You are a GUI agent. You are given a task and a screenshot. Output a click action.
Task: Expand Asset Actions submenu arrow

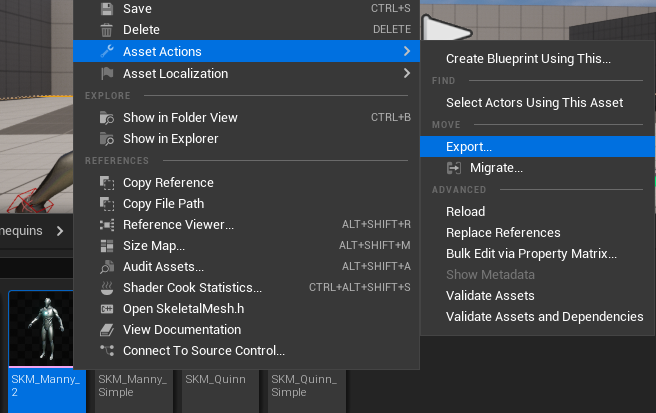[x=407, y=51]
